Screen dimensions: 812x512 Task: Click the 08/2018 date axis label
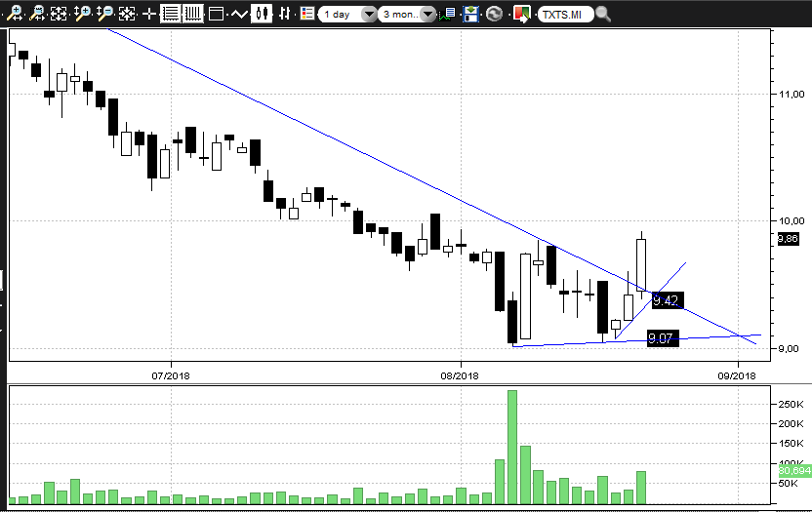tap(460, 375)
